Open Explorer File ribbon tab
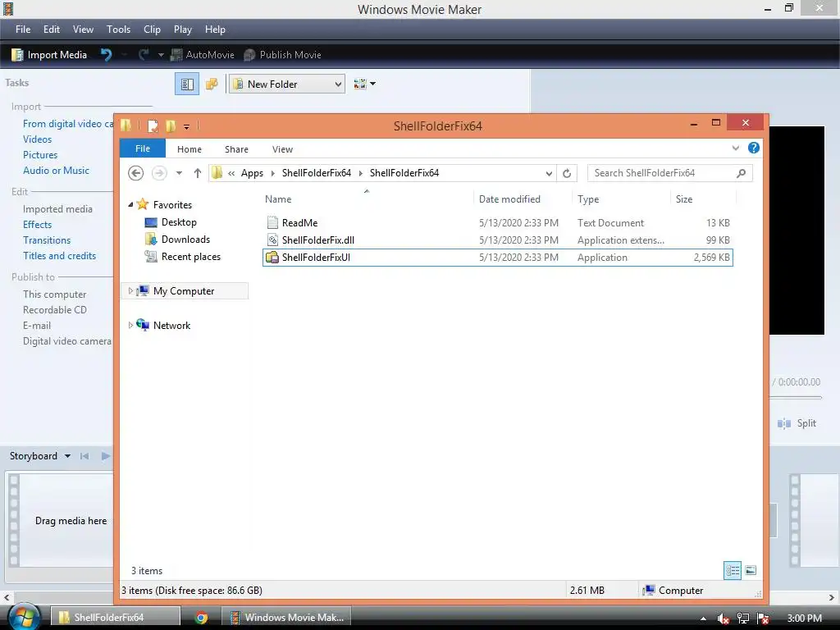The image size is (840, 630). click(x=143, y=148)
